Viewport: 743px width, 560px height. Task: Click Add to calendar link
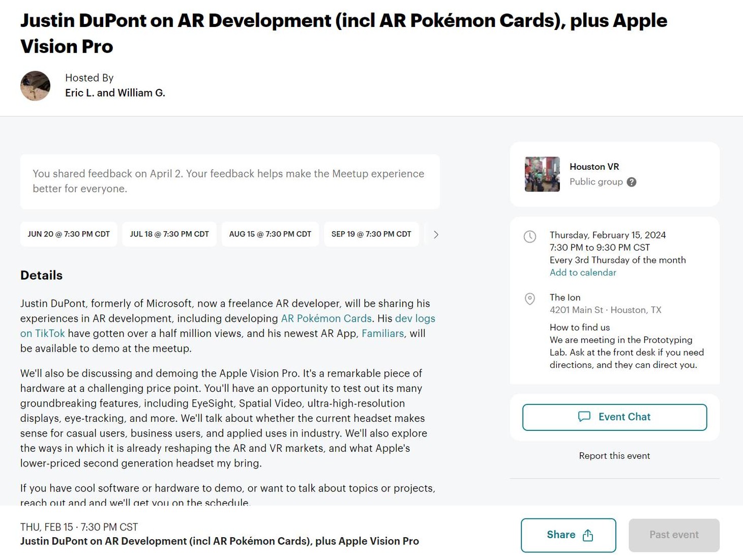[x=583, y=273]
